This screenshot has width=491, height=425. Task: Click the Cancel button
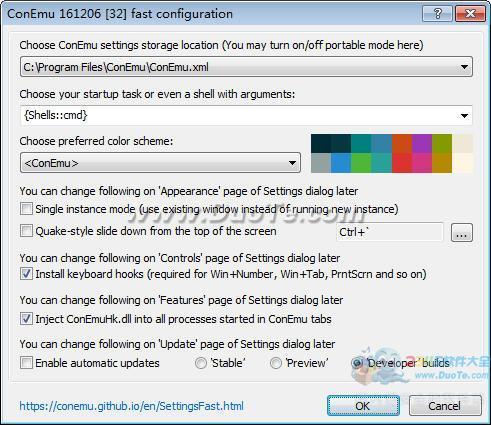[x=445, y=406]
